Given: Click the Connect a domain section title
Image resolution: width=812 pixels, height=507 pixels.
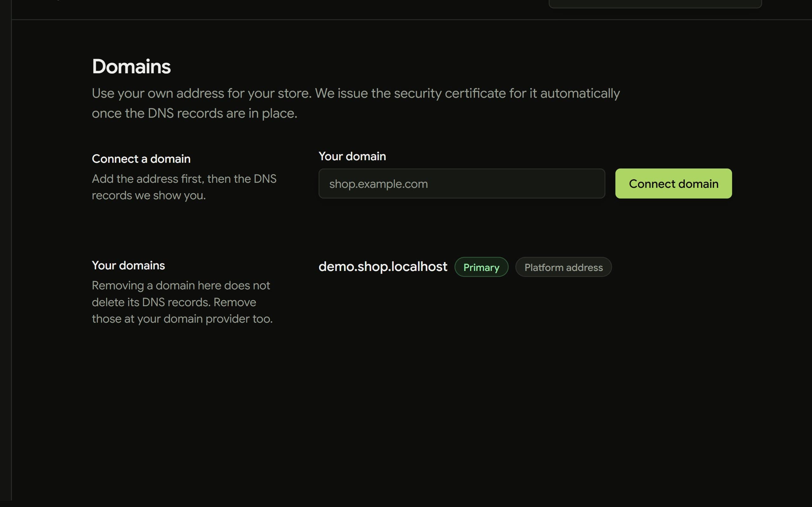Looking at the screenshot, I should [x=141, y=159].
